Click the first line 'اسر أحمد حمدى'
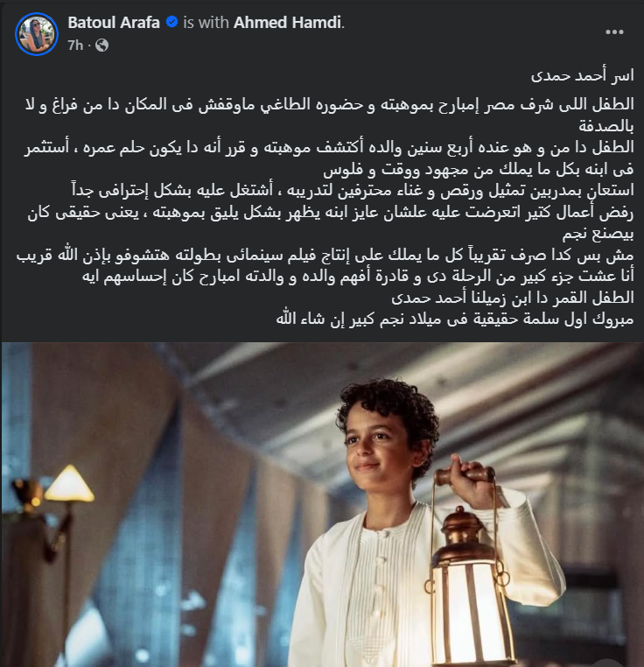The height and width of the screenshot is (667, 644). (583, 76)
